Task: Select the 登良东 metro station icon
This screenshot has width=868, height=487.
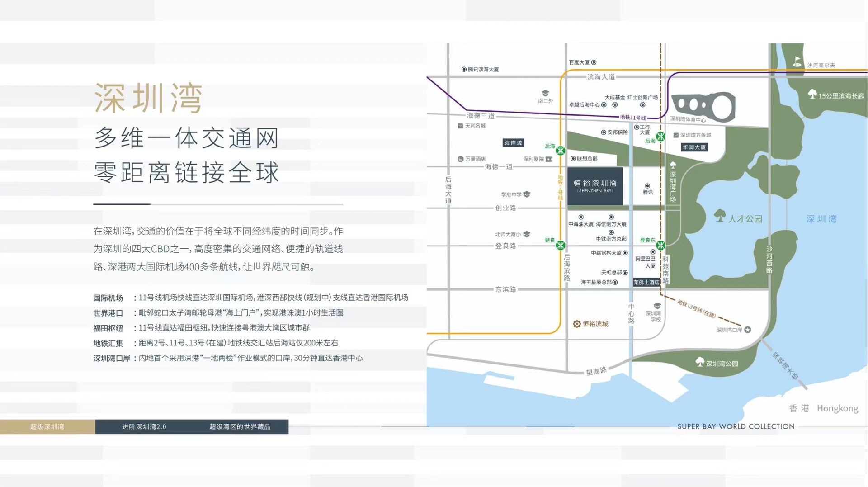Action: click(x=660, y=245)
